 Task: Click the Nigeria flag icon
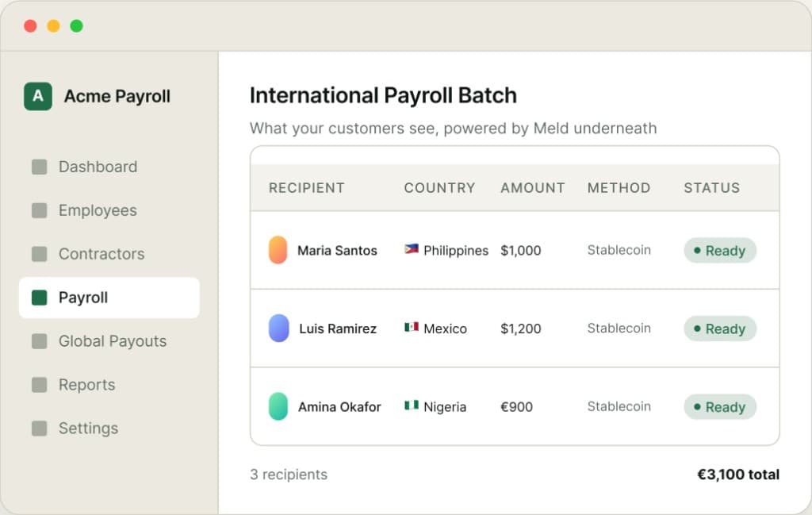(x=412, y=405)
